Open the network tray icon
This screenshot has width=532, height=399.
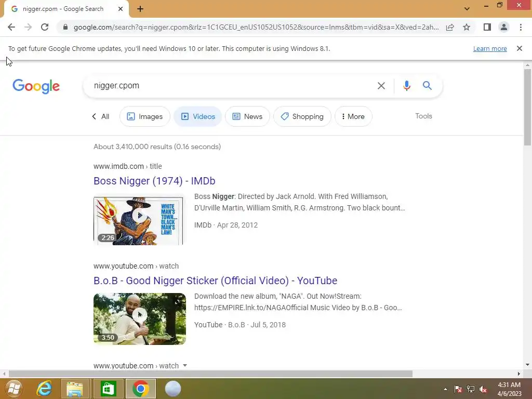pyautogui.click(x=471, y=389)
